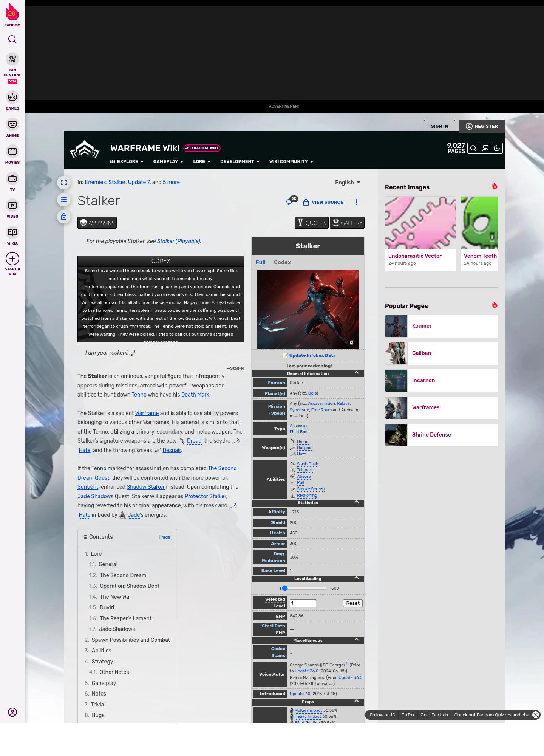Viewport: 544px width, 756px height.
Task: Open the Lore dropdown menu
Action: coord(202,161)
